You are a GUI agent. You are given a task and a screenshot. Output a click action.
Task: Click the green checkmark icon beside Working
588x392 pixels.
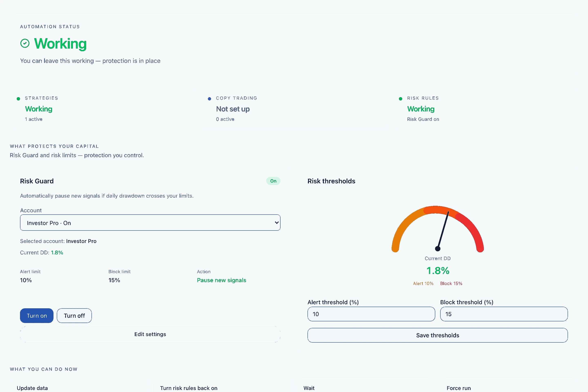point(25,43)
